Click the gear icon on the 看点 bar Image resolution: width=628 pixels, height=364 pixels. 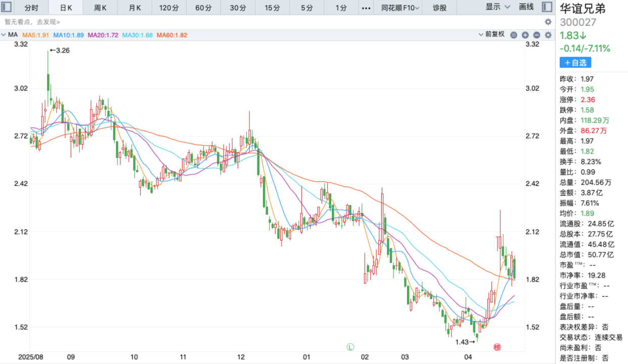point(547,22)
